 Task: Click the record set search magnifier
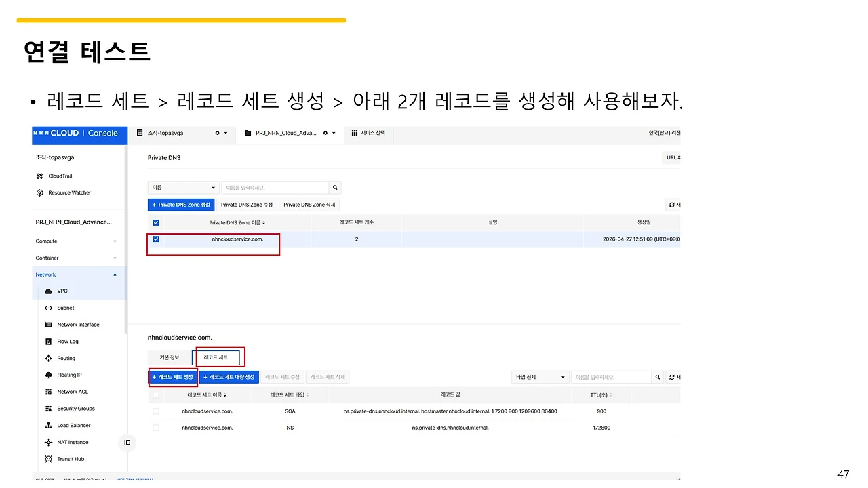pos(657,377)
